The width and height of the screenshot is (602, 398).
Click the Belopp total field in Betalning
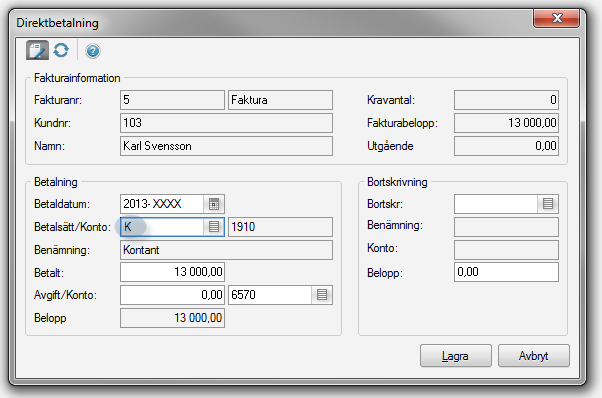point(172,318)
